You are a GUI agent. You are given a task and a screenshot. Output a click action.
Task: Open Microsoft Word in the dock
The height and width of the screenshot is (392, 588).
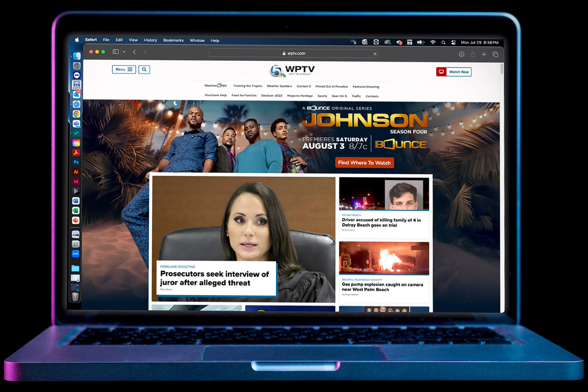pos(76,201)
